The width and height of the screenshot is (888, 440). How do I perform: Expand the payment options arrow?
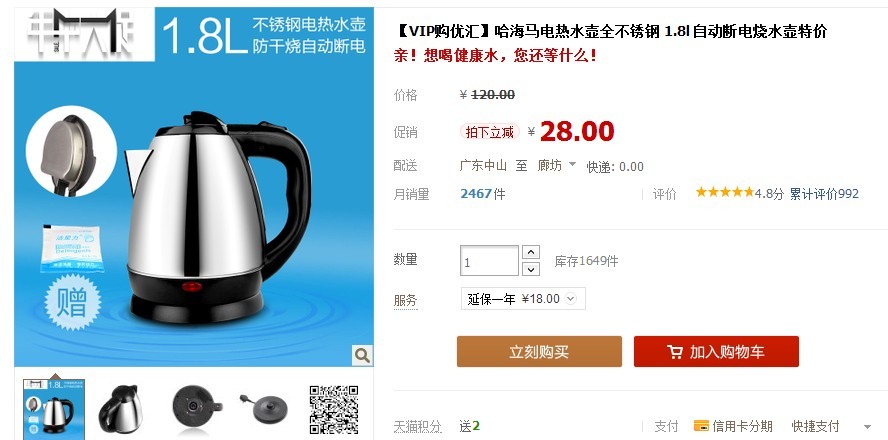pos(867,427)
